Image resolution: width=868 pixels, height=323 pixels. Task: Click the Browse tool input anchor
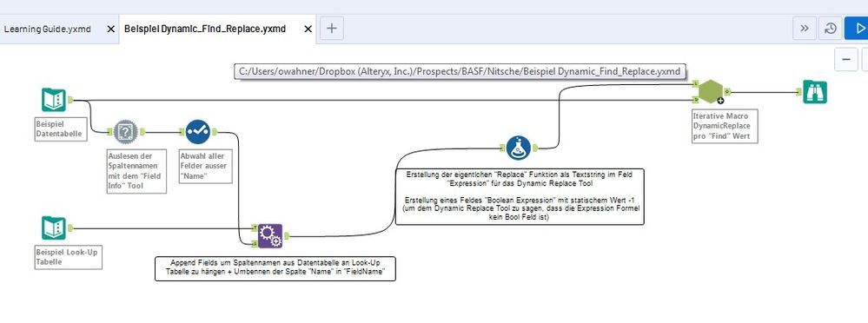(798, 92)
